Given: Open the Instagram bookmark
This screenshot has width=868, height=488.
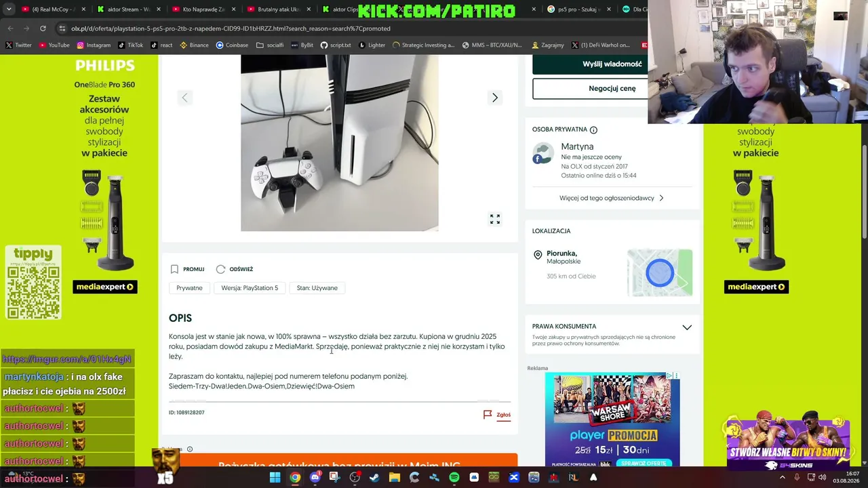Looking at the screenshot, I should [94, 45].
